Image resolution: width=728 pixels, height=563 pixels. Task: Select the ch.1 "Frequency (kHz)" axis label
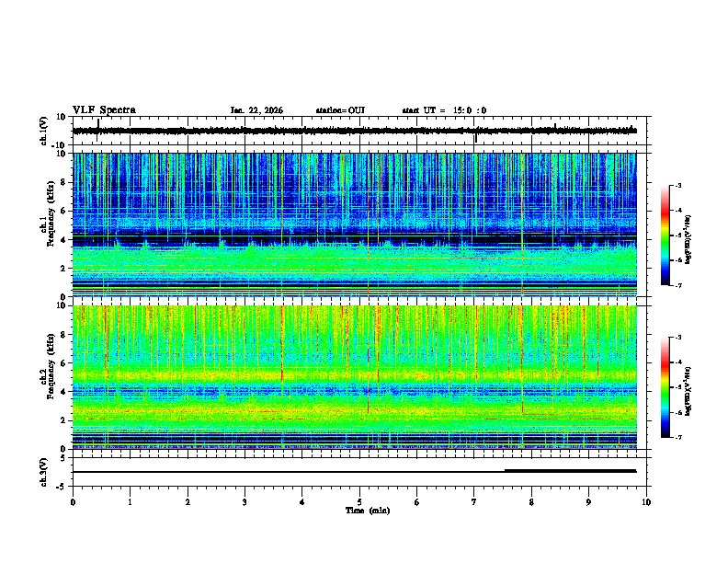click(x=51, y=214)
